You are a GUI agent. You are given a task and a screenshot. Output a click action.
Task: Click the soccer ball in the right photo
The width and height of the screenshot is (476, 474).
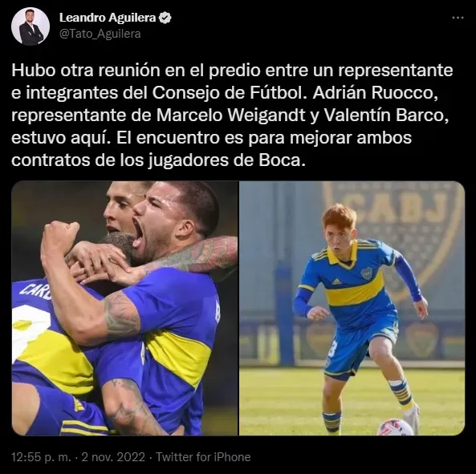(x=395, y=427)
